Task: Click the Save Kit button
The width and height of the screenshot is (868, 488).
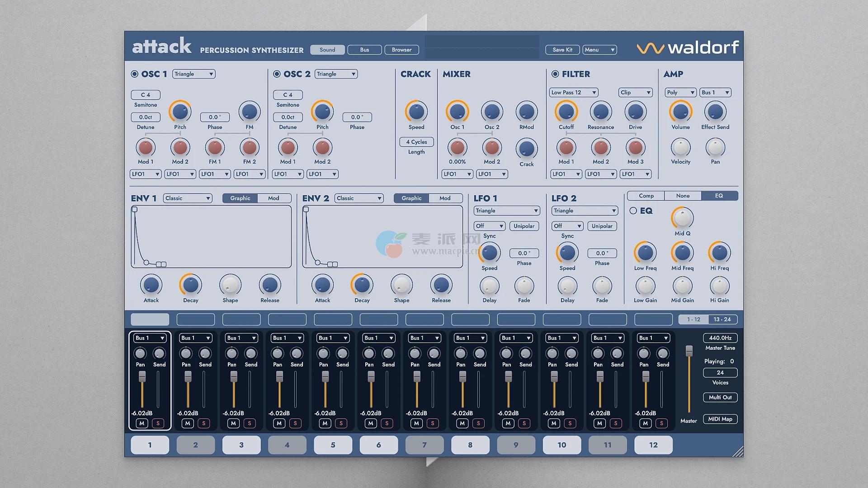Action: coord(562,50)
